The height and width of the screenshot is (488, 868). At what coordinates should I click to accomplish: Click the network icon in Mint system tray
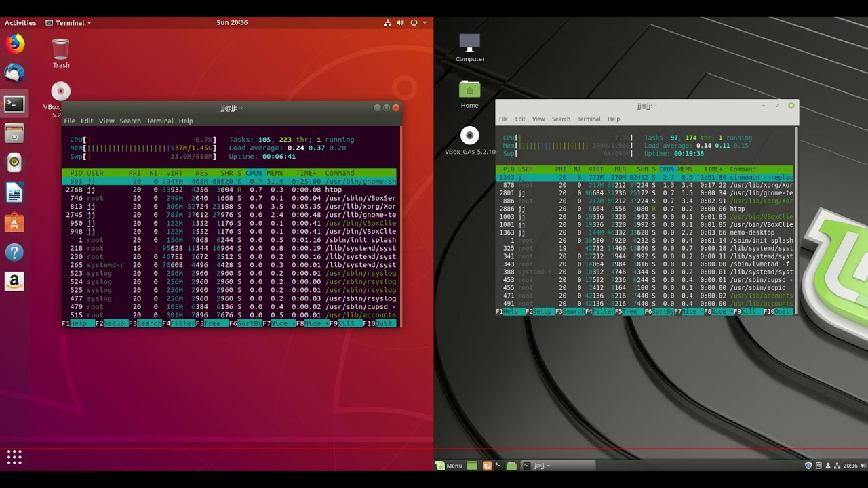click(x=838, y=466)
